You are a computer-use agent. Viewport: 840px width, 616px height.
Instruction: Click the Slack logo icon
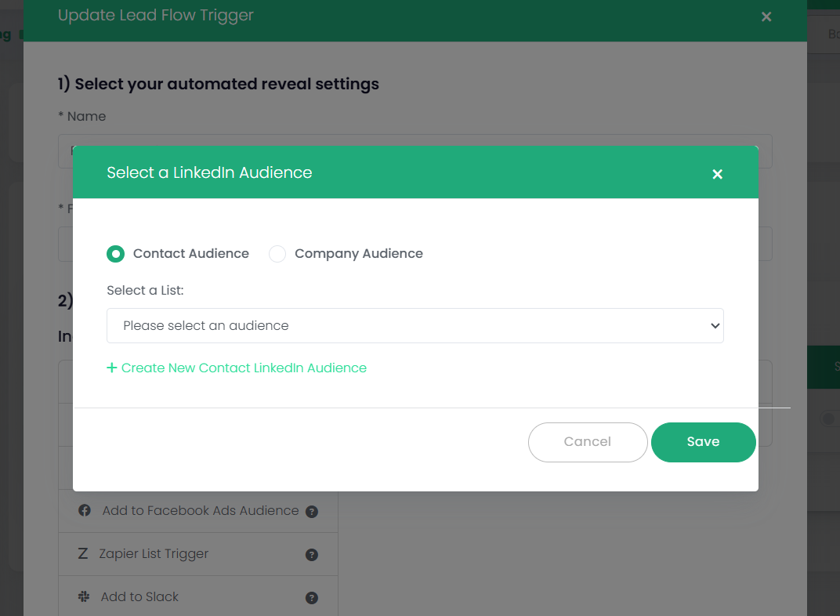[x=84, y=597]
